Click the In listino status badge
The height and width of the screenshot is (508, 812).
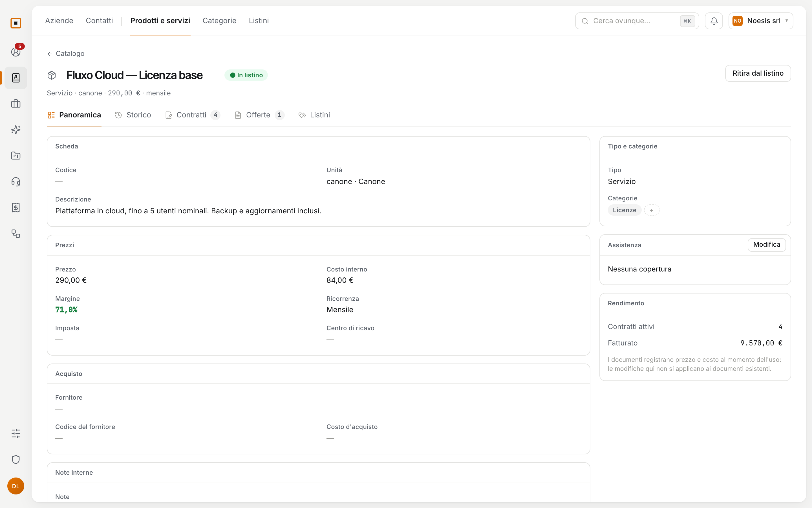coord(246,75)
